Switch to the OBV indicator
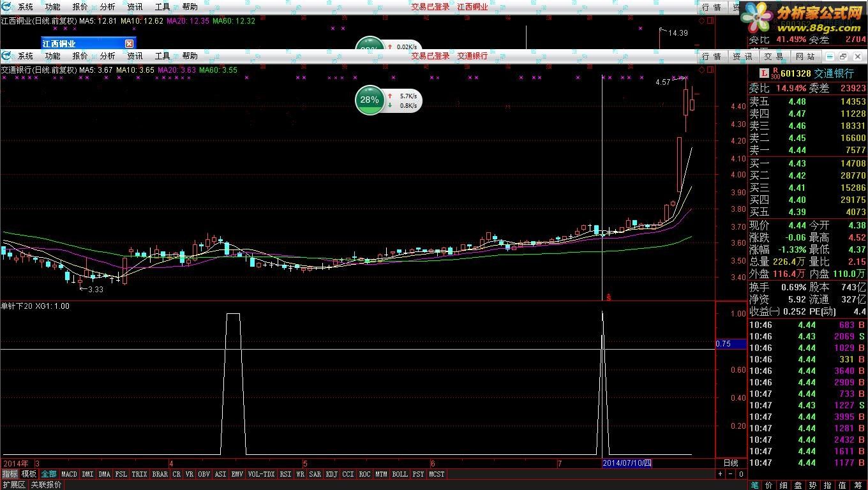868x490 pixels. [204, 474]
